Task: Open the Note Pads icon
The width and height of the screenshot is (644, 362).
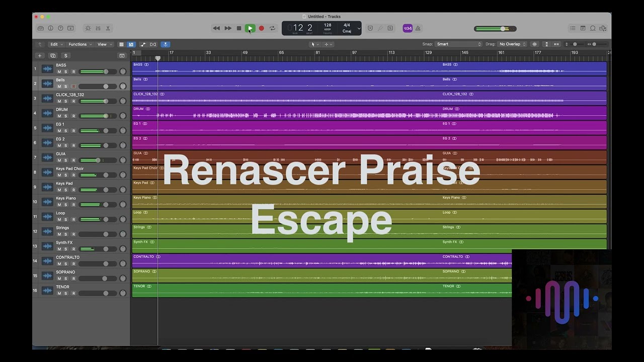Action: (x=583, y=28)
